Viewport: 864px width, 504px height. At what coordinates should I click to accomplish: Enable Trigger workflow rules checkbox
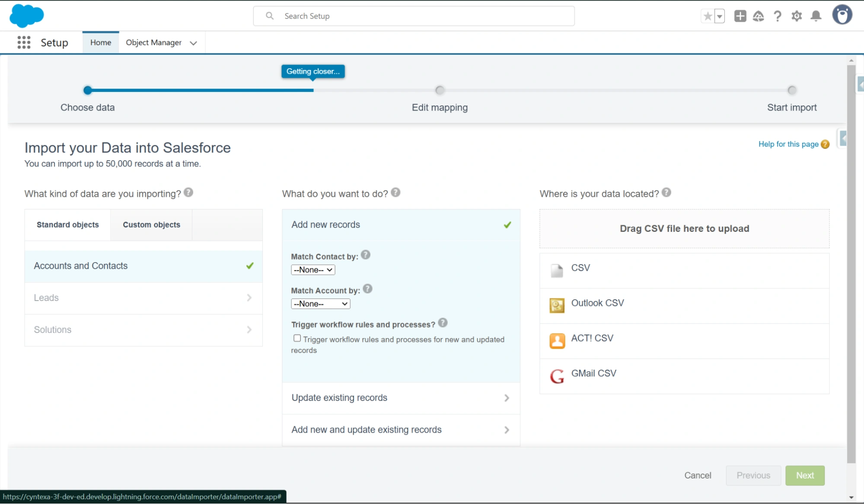pos(297,338)
